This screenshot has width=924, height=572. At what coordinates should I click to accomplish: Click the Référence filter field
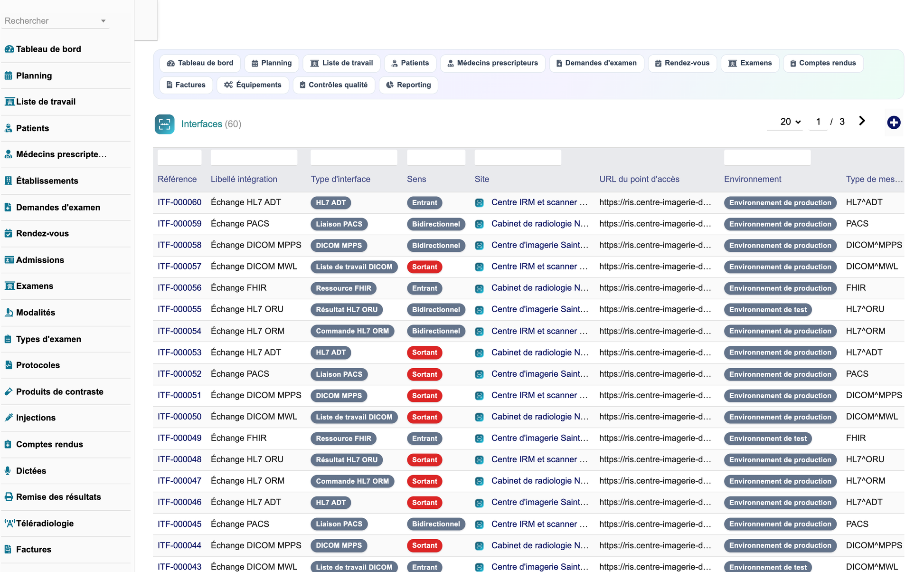click(x=179, y=158)
